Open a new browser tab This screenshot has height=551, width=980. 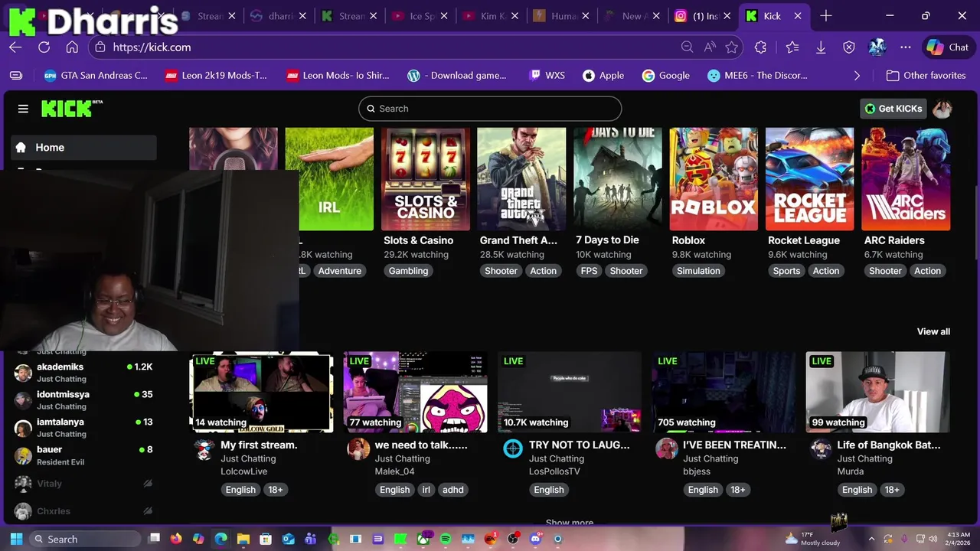coord(826,16)
